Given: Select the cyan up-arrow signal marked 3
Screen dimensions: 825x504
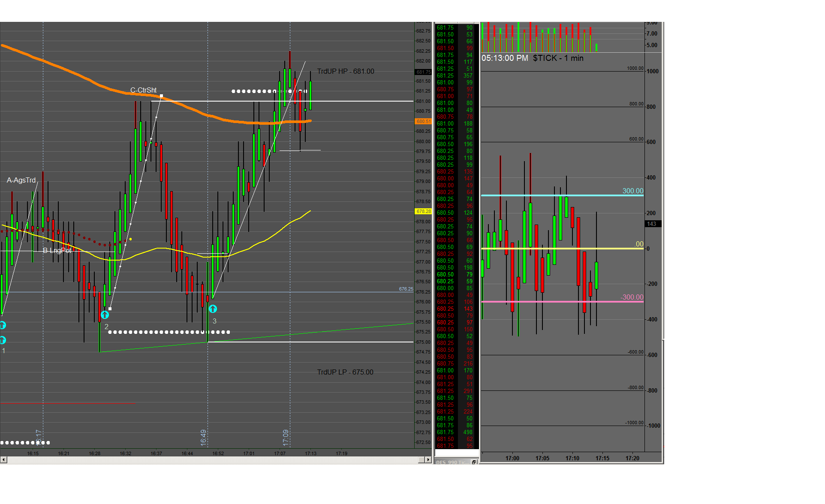Looking at the screenshot, I should (213, 309).
